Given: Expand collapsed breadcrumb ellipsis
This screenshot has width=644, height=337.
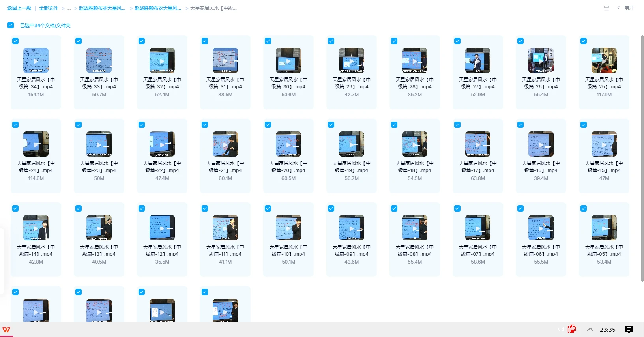Looking at the screenshot, I should tap(69, 8).
